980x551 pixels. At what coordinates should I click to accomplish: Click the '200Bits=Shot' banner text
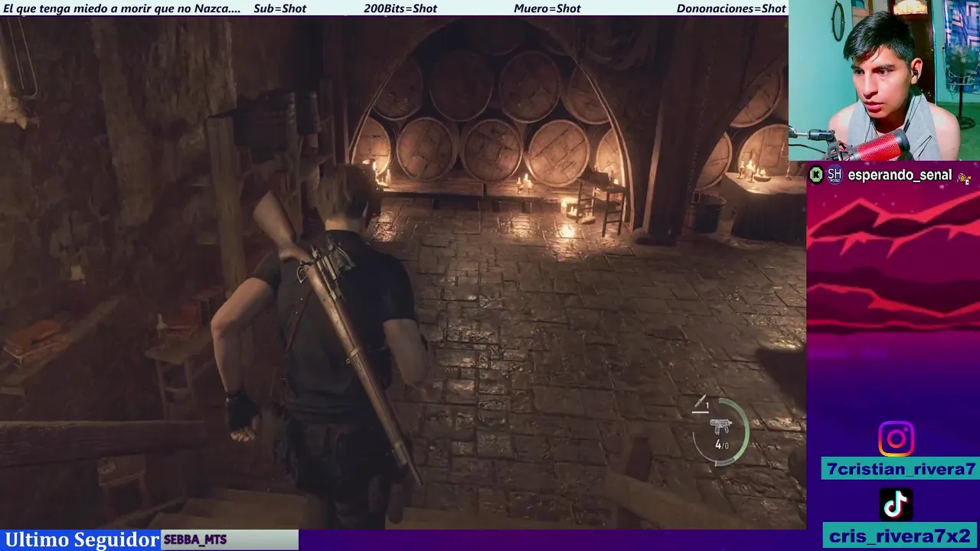point(400,8)
